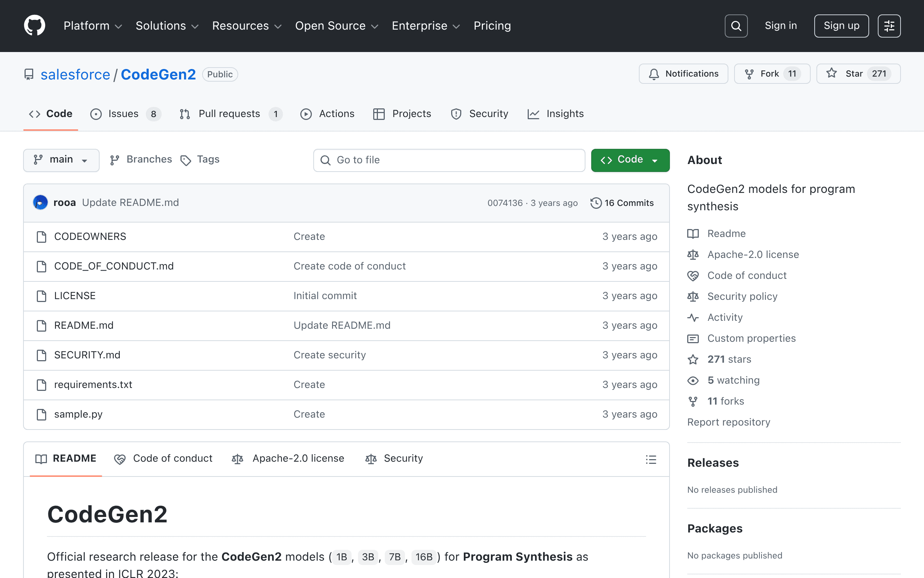
Task: Click the file icon beside SECURITY.md
Action: point(41,355)
